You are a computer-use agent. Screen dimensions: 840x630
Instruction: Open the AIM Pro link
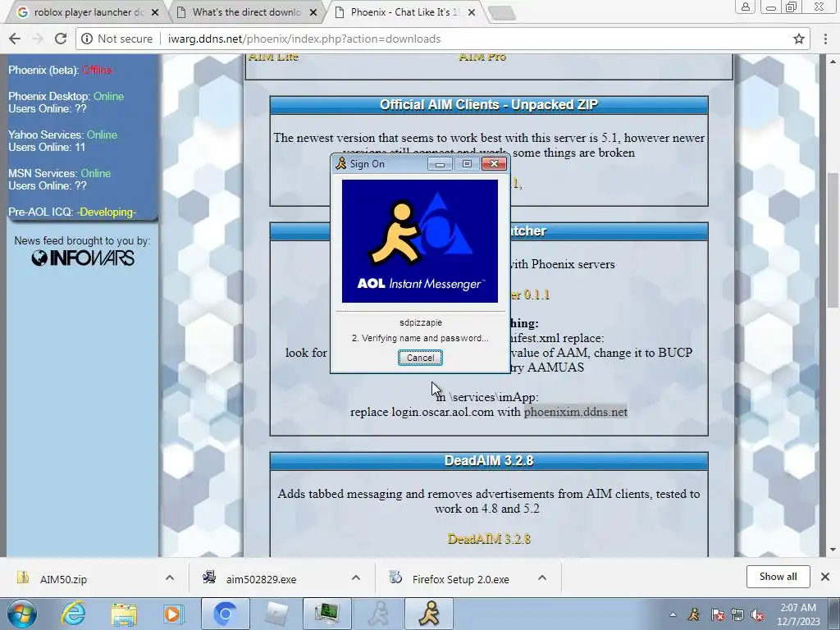(482, 57)
